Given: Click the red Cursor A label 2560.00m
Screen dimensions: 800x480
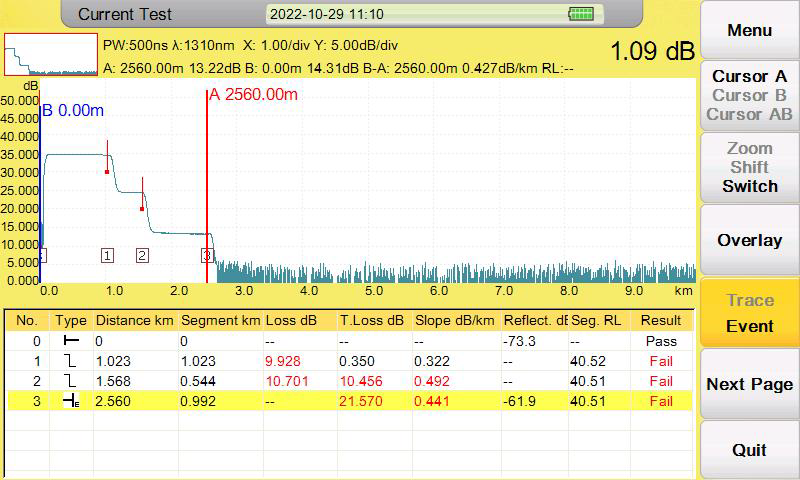Looking at the screenshot, I should tap(254, 94).
